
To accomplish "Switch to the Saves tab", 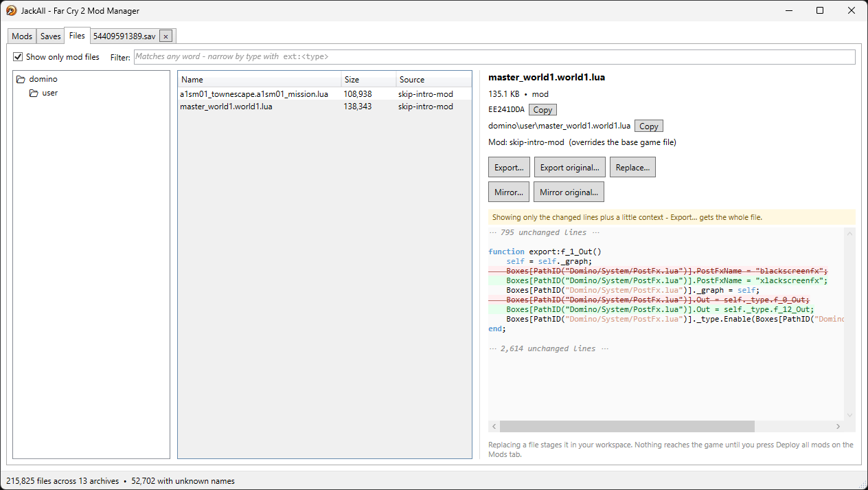I will [51, 36].
